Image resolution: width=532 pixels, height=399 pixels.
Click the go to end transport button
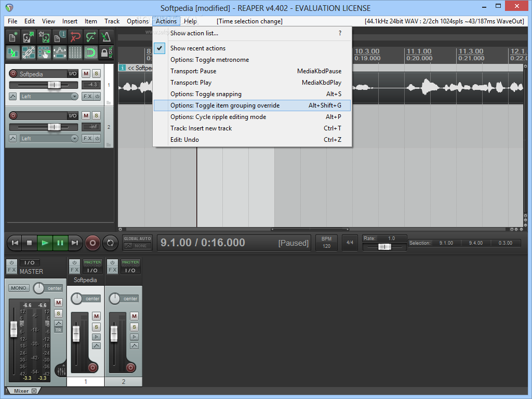[75, 243]
